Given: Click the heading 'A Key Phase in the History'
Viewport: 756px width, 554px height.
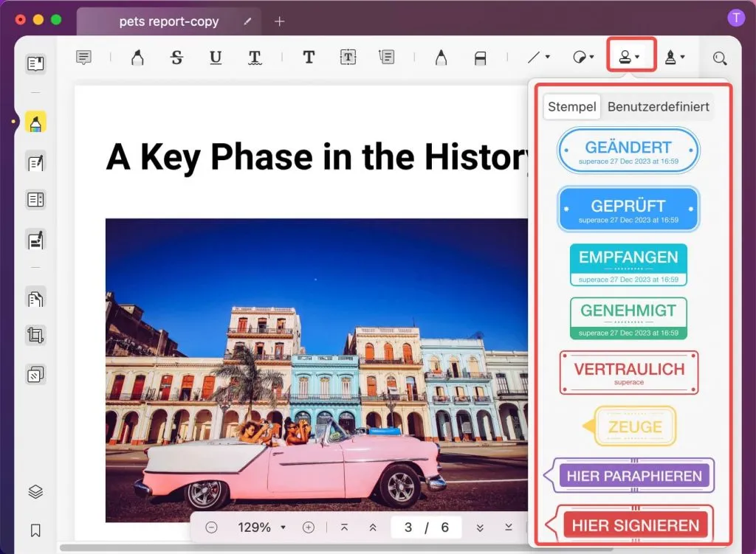Looking at the screenshot, I should coord(317,156).
